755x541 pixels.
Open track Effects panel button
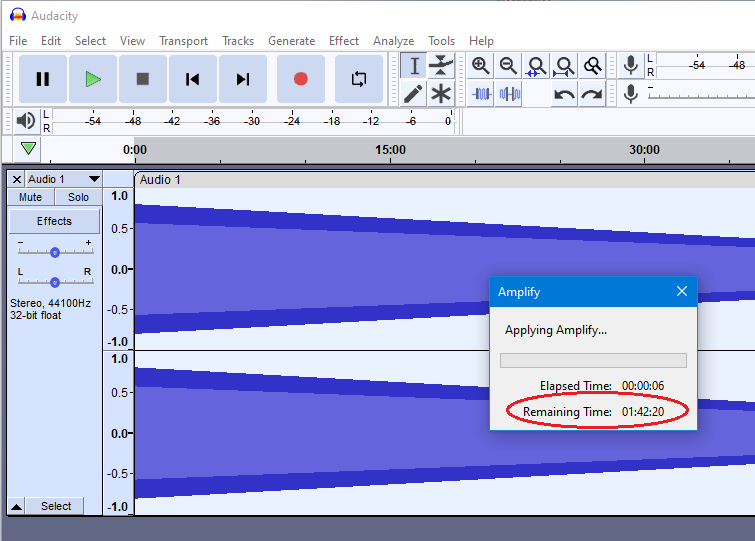coord(54,221)
